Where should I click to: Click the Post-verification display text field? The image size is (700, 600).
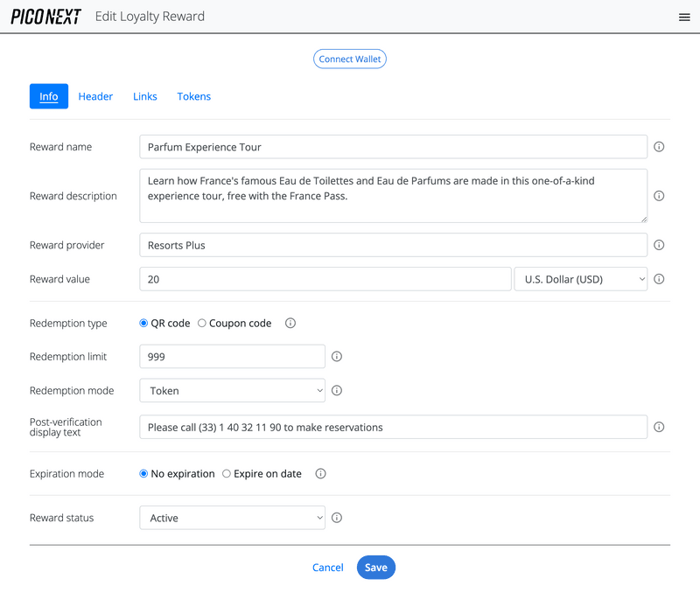point(393,427)
